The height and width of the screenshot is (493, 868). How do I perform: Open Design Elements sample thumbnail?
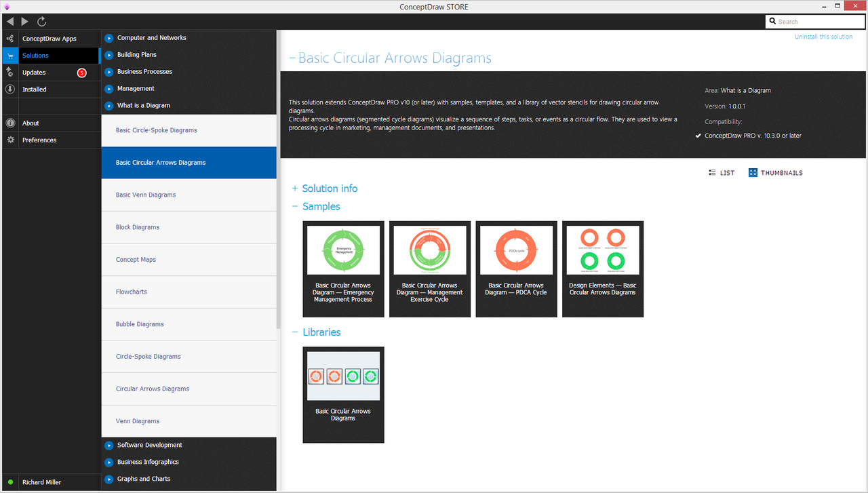[603, 269]
